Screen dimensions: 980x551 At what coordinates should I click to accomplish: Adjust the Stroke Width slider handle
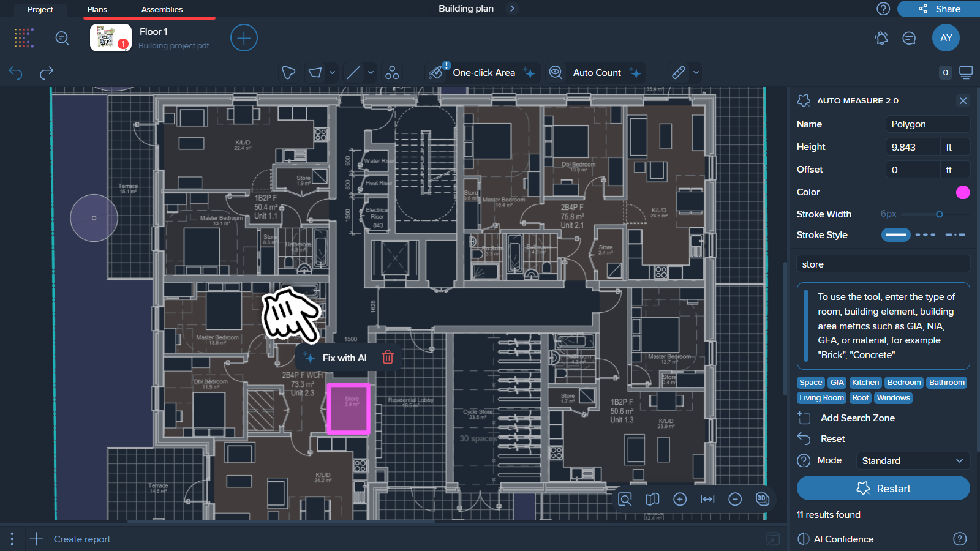(940, 214)
